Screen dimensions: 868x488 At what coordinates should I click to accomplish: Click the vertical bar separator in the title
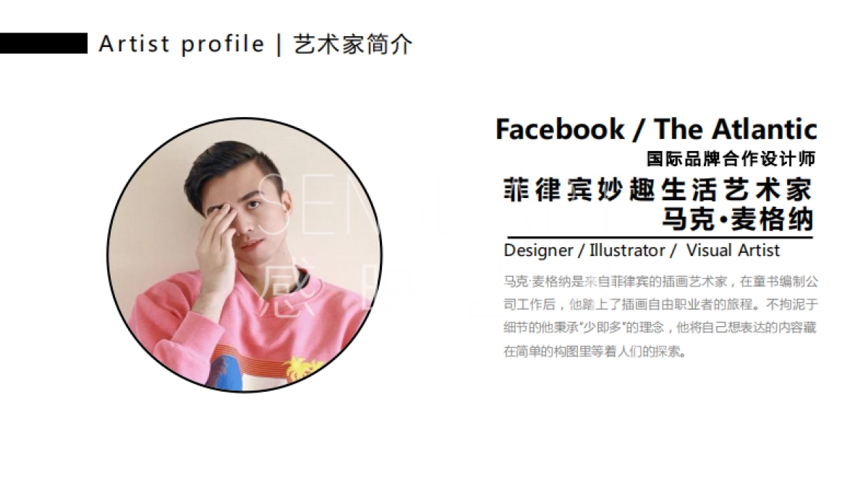[x=279, y=45]
